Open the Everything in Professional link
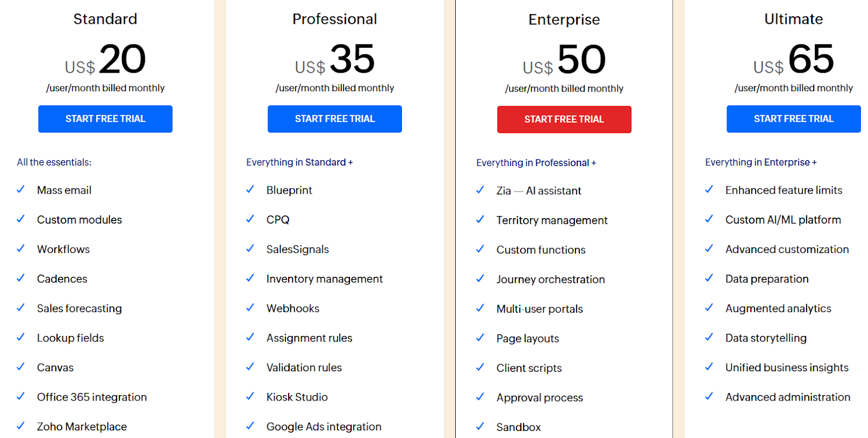This screenshot has width=868, height=438. coord(536,162)
